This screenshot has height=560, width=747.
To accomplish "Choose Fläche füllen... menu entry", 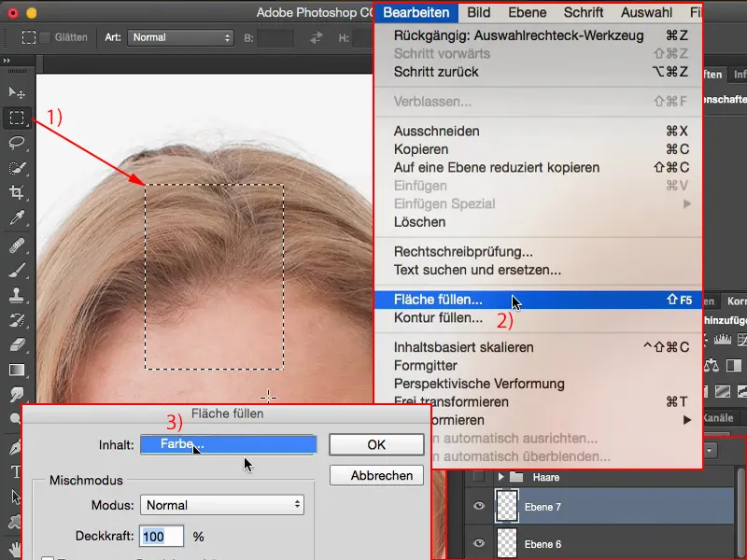I will 539,300.
